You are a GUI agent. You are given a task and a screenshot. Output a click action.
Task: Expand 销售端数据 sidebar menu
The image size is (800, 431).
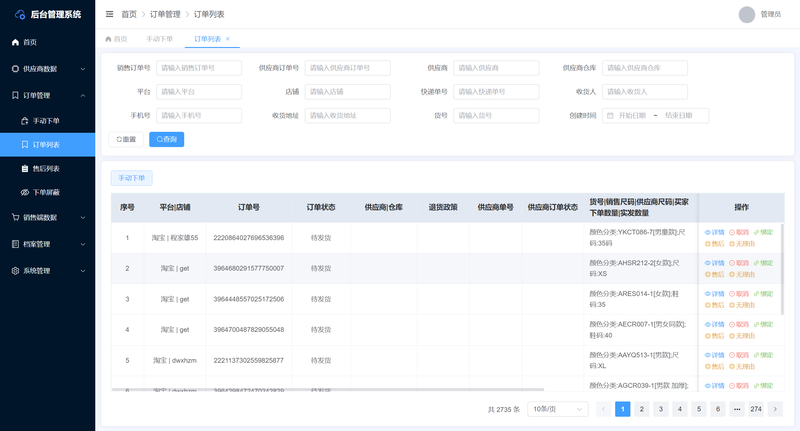(x=47, y=217)
